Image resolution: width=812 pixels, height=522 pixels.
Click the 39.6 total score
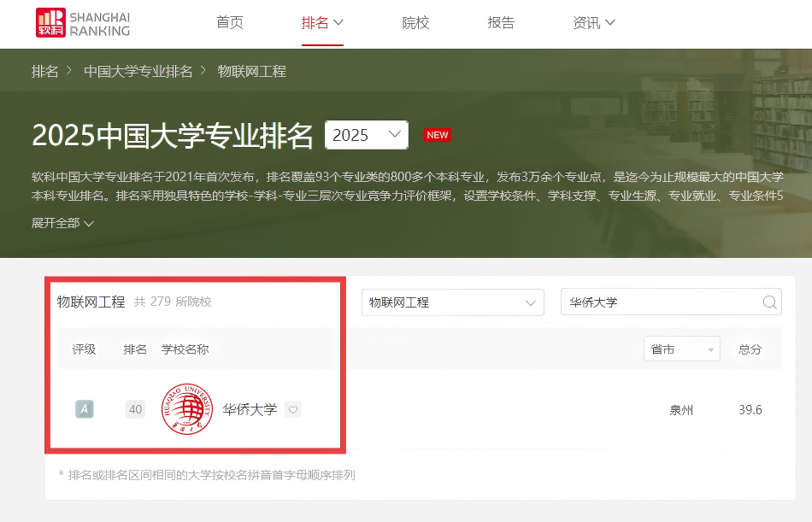(750, 410)
